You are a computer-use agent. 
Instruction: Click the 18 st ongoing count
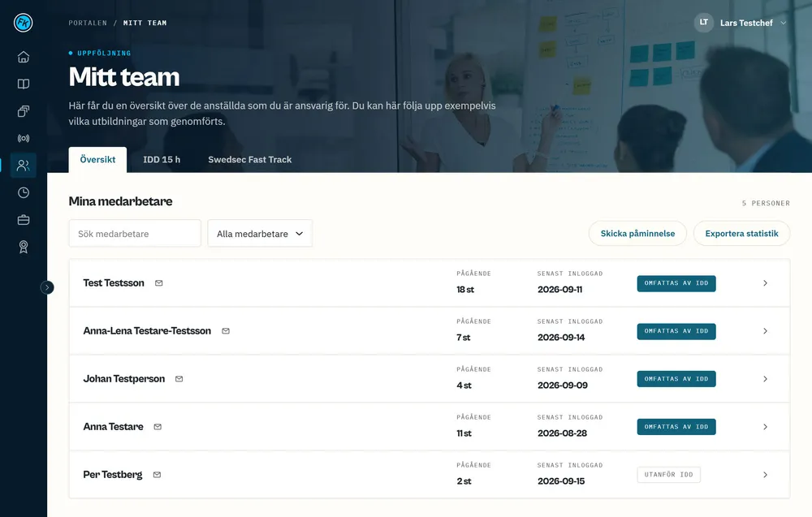tap(465, 290)
